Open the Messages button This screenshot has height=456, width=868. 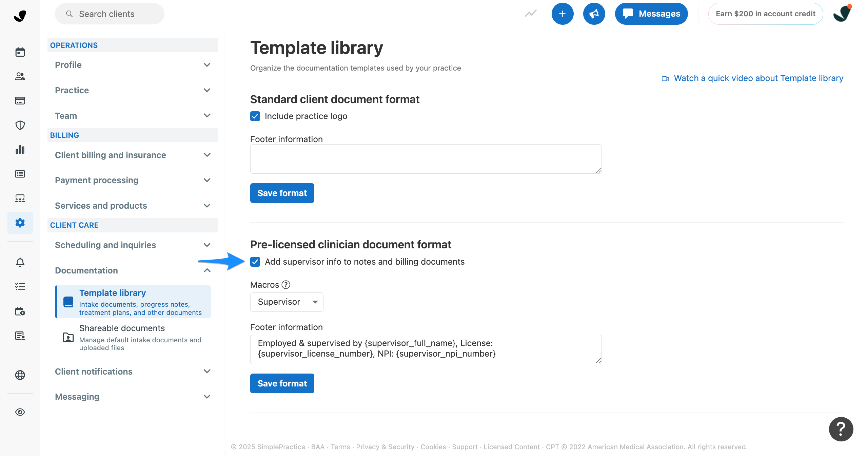(651, 14)
